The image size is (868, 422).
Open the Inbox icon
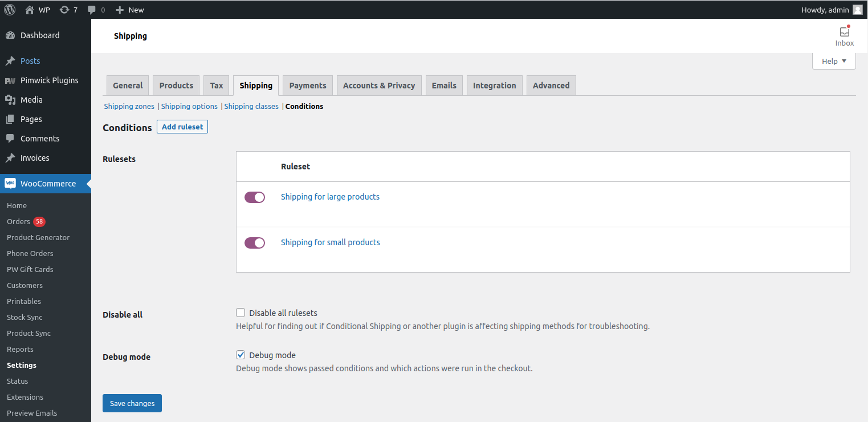pyautogui.click(x=845, y=32)
